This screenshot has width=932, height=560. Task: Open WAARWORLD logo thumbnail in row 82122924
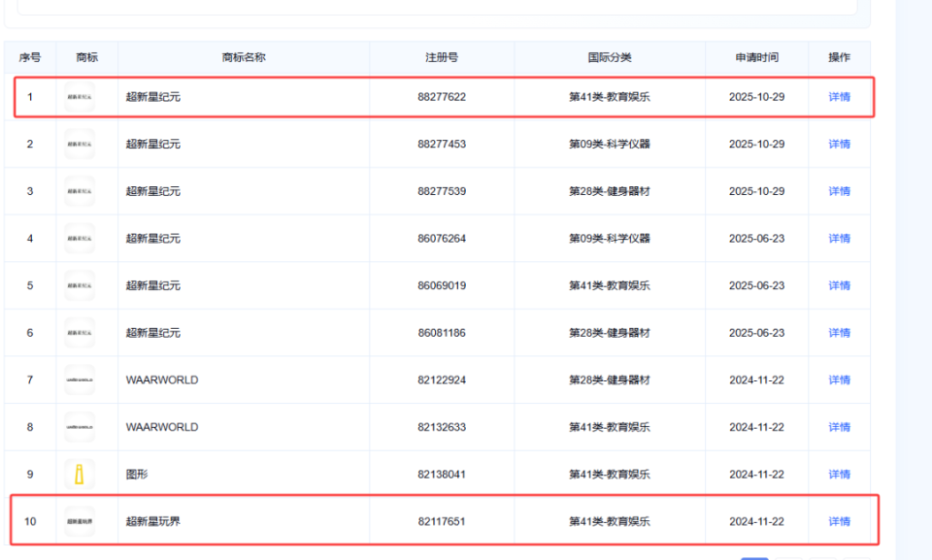coord(80,379)
